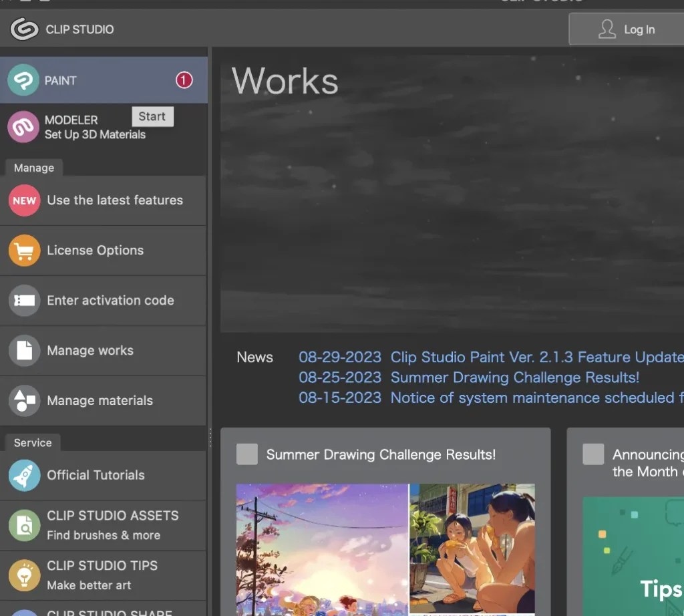The image size is (684, 616).
Task: Click the Summer Drawing Challenge Results card title
Action: click(x=381, y=454)
